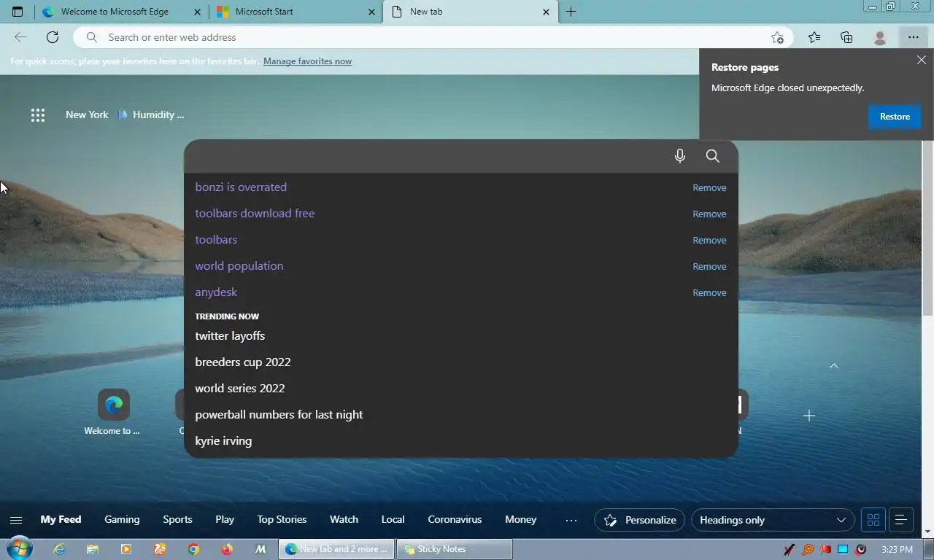Select trending 'kyrie irving'
Viewport: 934px width, 560px height.
point(223,441)
